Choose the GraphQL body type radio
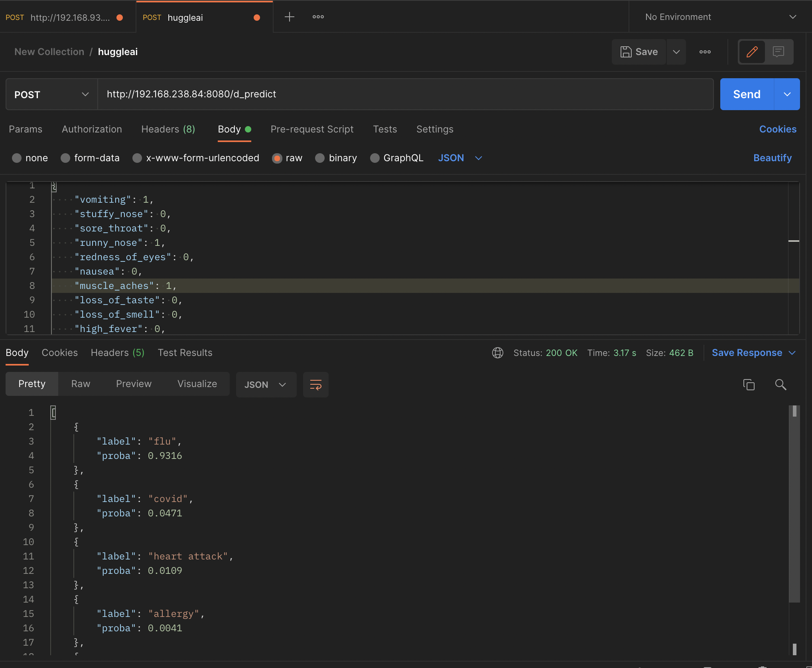The height and width of the screenshot is (668, 812). pyautogui.click(x=374, y=158)
